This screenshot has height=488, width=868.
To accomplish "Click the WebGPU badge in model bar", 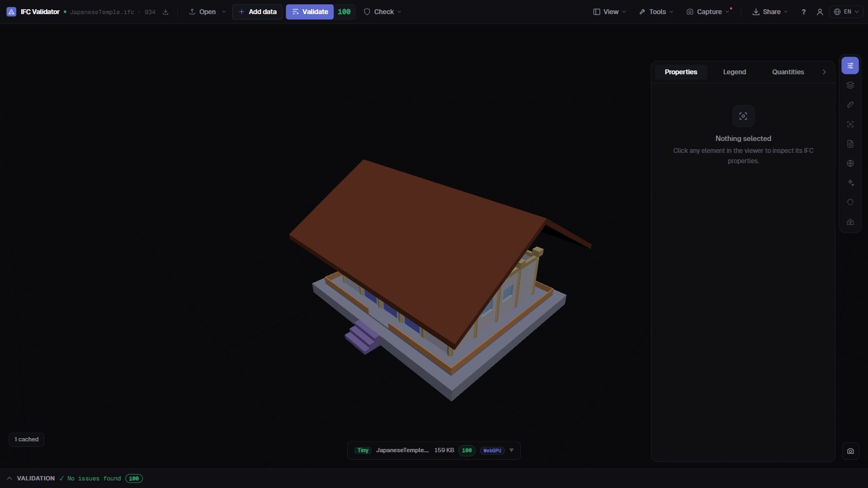I will [492, 451].
